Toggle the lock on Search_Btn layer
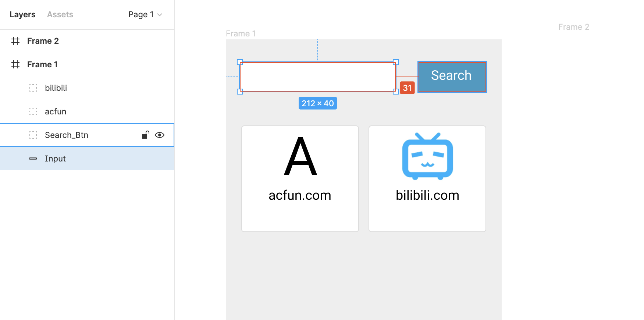The height and width of the screenshot is (320, 644). coord(145,135)
